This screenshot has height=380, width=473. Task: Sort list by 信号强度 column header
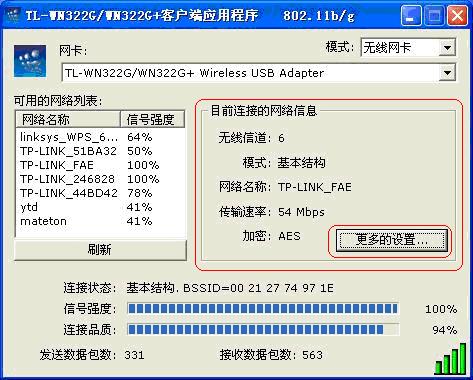coord(152,119)
